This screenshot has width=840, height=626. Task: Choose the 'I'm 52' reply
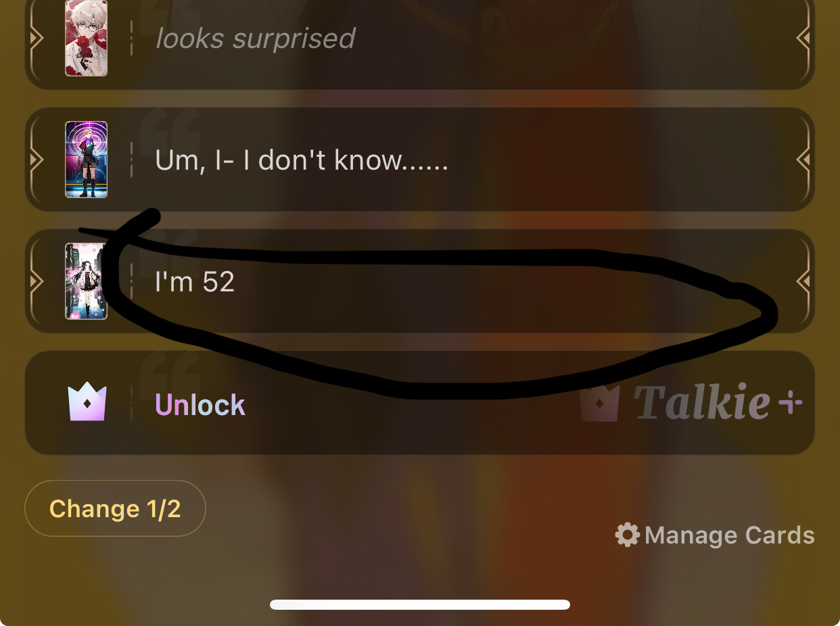(419, 281)
